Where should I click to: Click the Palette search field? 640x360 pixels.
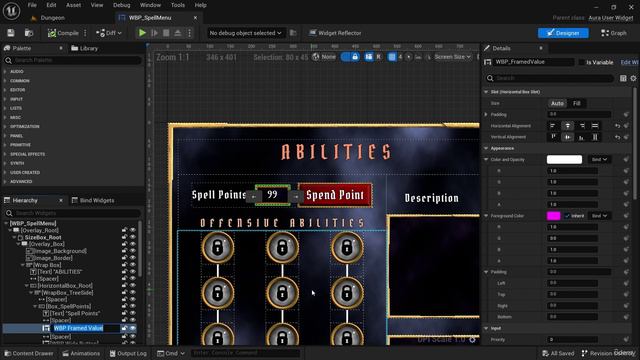click(x=73, y=60)
